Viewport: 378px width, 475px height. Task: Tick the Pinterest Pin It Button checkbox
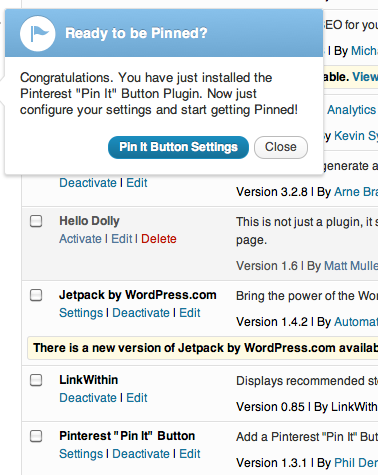coord(36,436)
